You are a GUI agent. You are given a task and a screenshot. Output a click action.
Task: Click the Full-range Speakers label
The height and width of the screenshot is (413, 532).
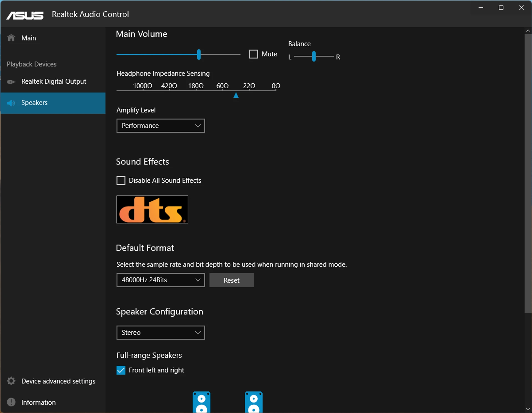[149, 355]
